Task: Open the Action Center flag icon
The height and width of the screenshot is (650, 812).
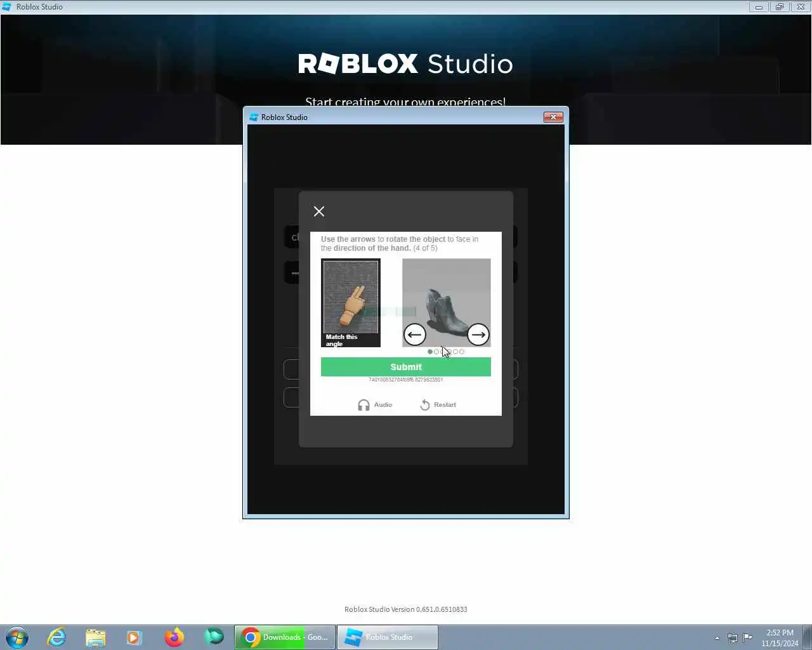Action: (748, 637)
